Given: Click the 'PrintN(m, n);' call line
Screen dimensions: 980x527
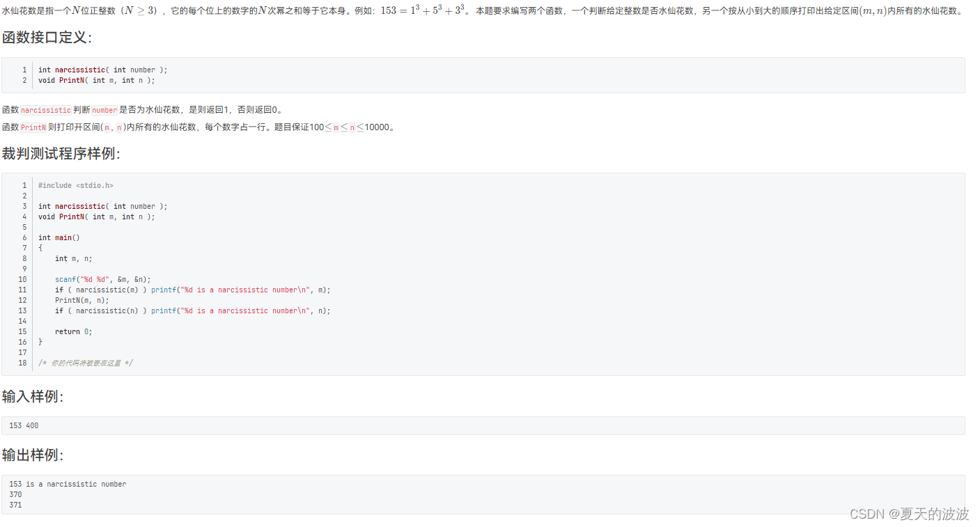Looking at the screenshot, I should 82,300.
